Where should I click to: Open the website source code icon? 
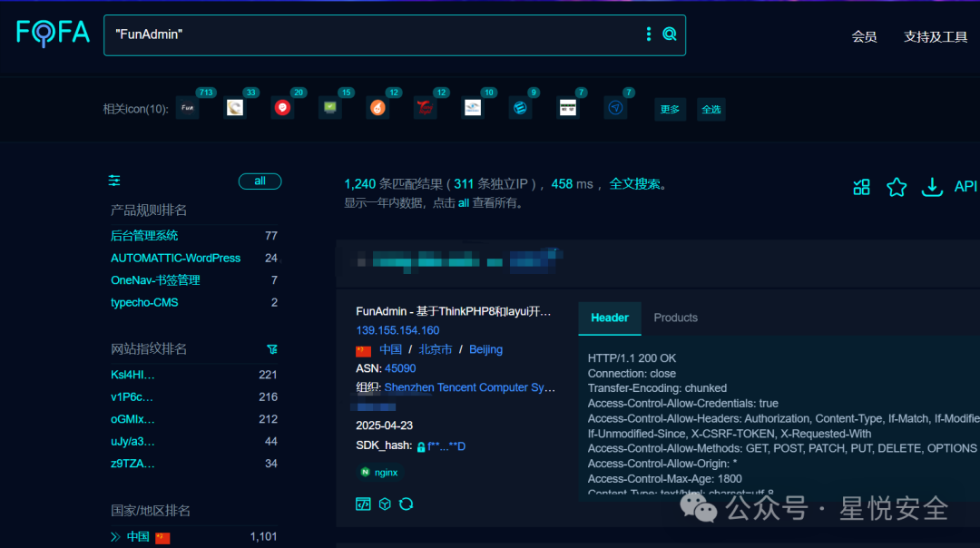pyautogui.click(x=363, y=504)
